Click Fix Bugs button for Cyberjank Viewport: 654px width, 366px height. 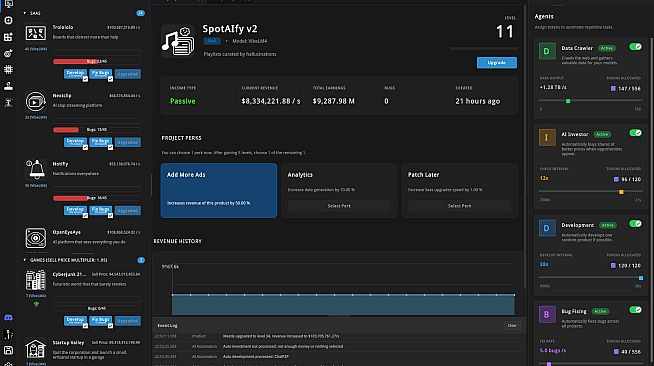100,321
